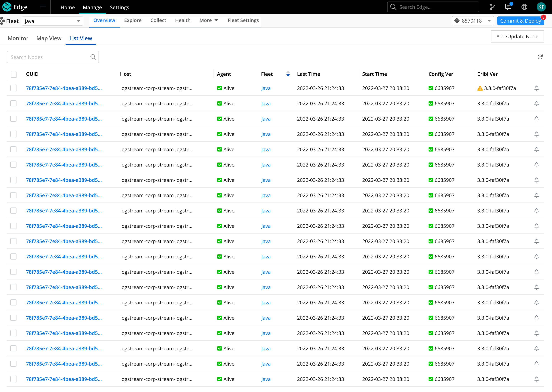Image resolution: width=552 pixels, height=392 pixels.
Task: Switch to the Map View tab
Action: pos(49,38)
